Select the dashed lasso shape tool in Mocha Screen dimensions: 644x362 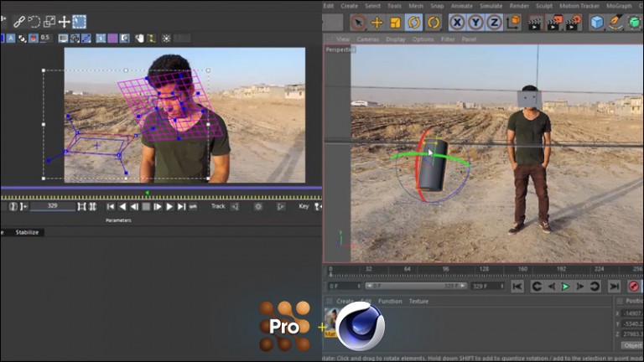coord(34,21)
